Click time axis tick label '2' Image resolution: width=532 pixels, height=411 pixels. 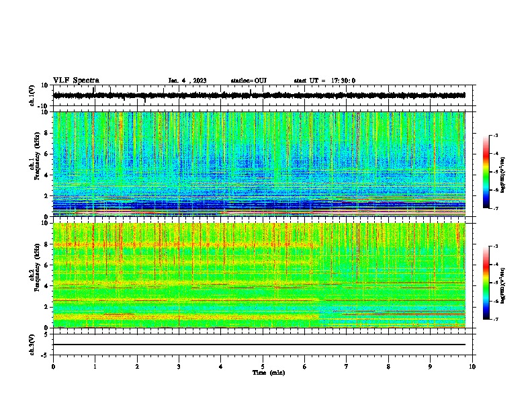tap(137, 367)
